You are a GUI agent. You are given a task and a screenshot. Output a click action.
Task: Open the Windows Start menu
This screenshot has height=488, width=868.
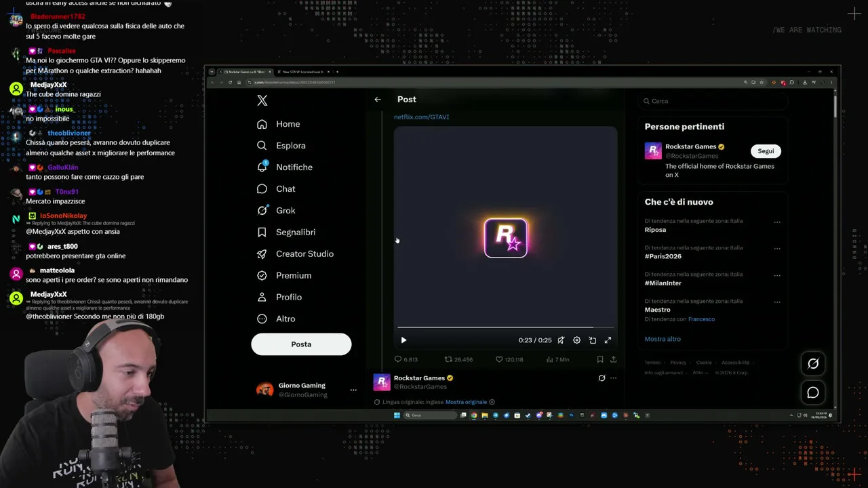[397, 415]
